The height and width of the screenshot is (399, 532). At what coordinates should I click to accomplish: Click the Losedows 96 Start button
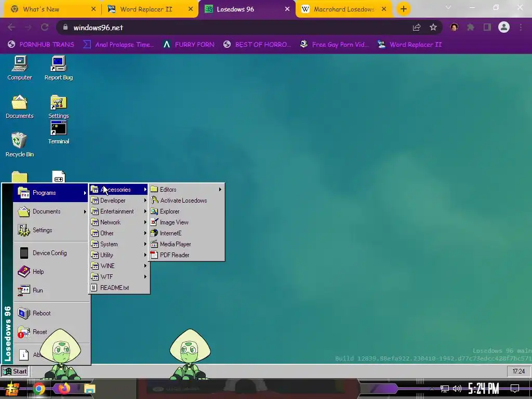click(x=15, y=371)
